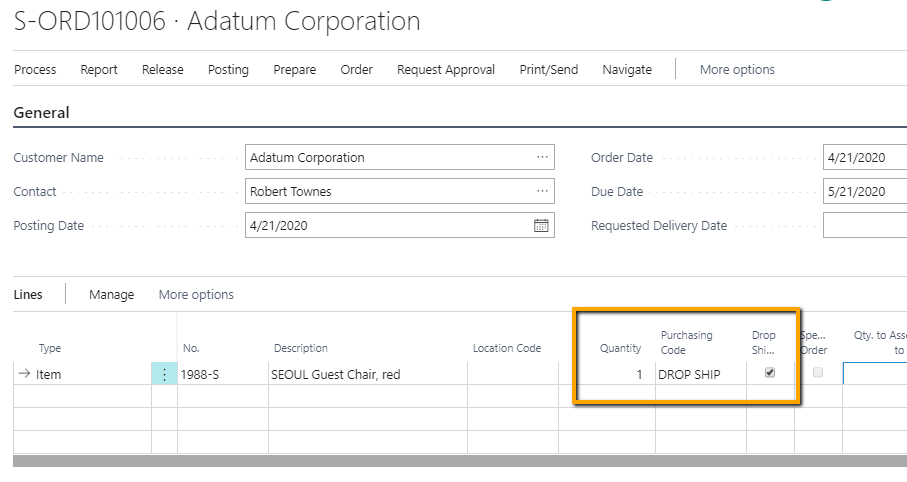Open the Process menu
Viewport: 907px width, 482px height.
(x=35, y=69)
